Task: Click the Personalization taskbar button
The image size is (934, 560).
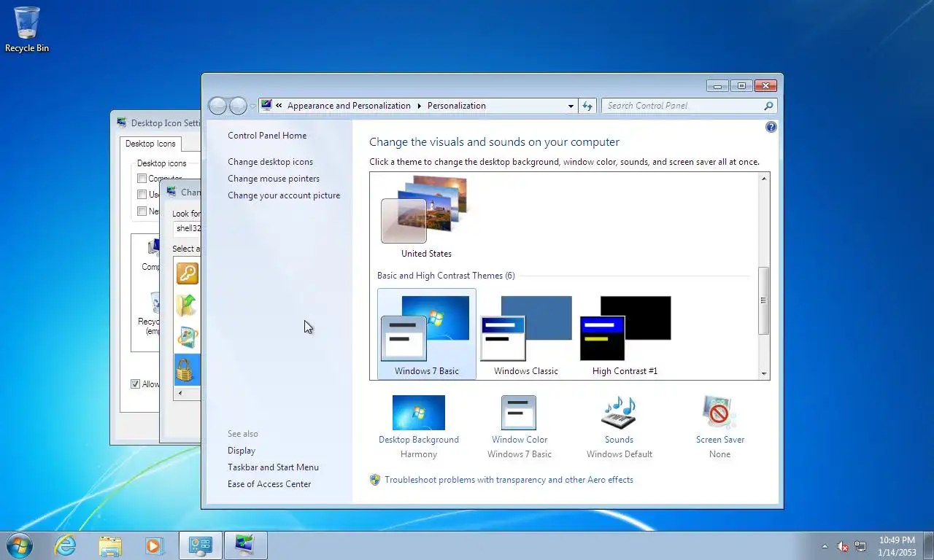Action: tap(245, 545)
